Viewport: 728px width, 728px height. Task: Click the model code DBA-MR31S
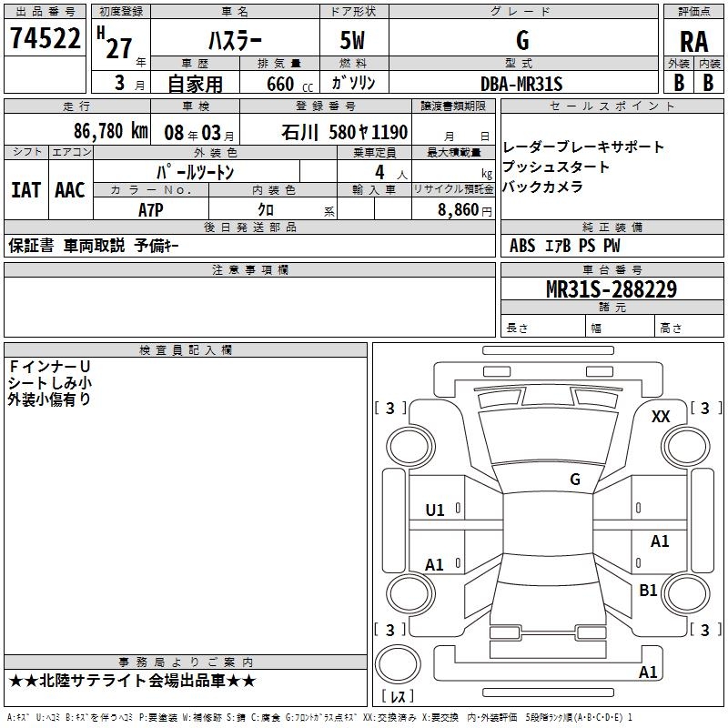tap(521, 84)
